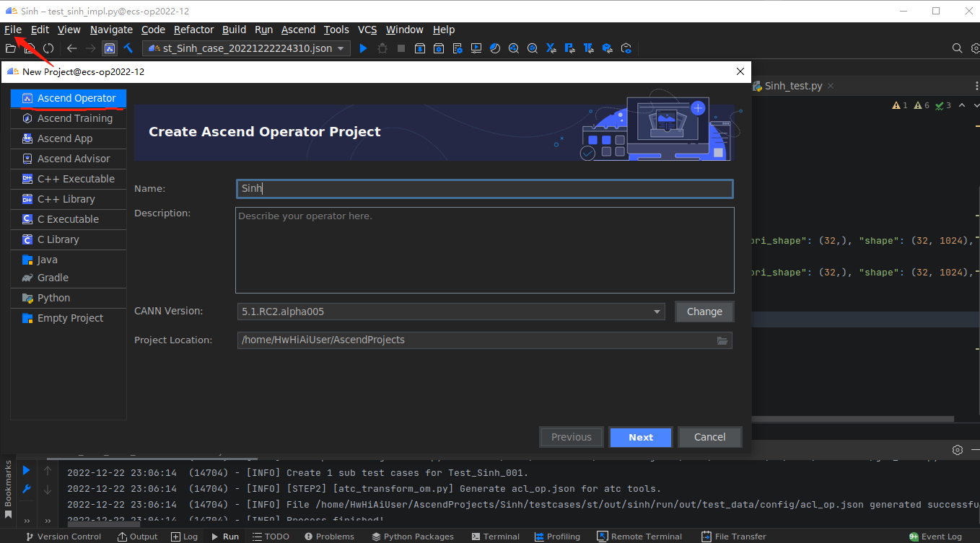Open the Profiling tool window
The width and height of the screenshot is (980, 543).
pos(557,537)
